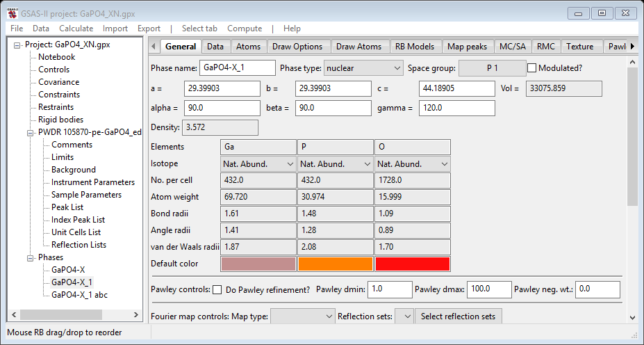The height and width of the screenshot is (345, 644).
Task: Switch to the Map peaks tab
Action: (467, 47)
